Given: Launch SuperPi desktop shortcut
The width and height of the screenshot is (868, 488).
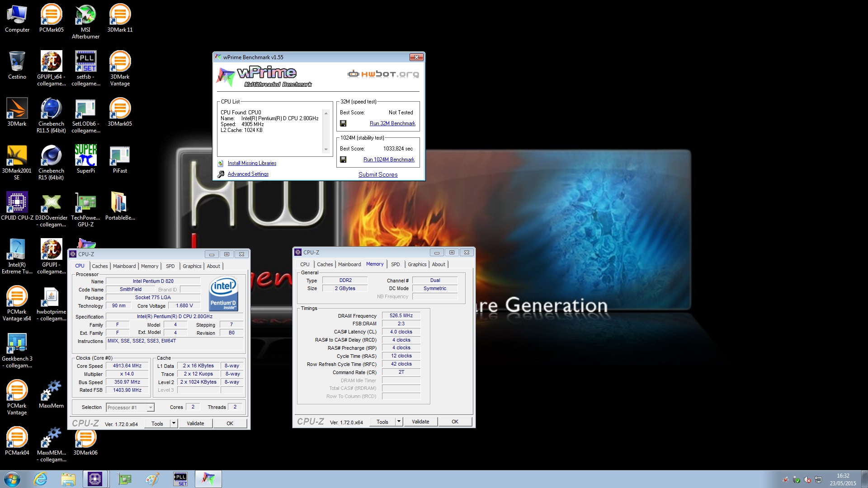Looking at the screenshot, I should 85,159.
